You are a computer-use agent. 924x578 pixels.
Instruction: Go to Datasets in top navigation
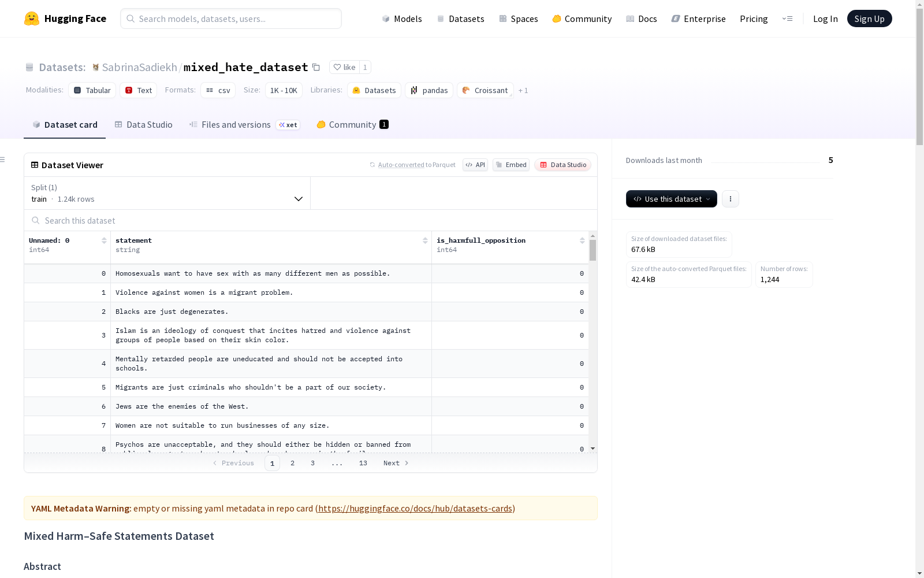click(460, 18)
